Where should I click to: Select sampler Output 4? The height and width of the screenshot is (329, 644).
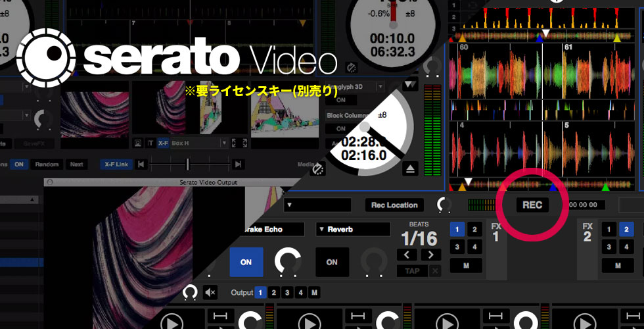tap(301, 293)
